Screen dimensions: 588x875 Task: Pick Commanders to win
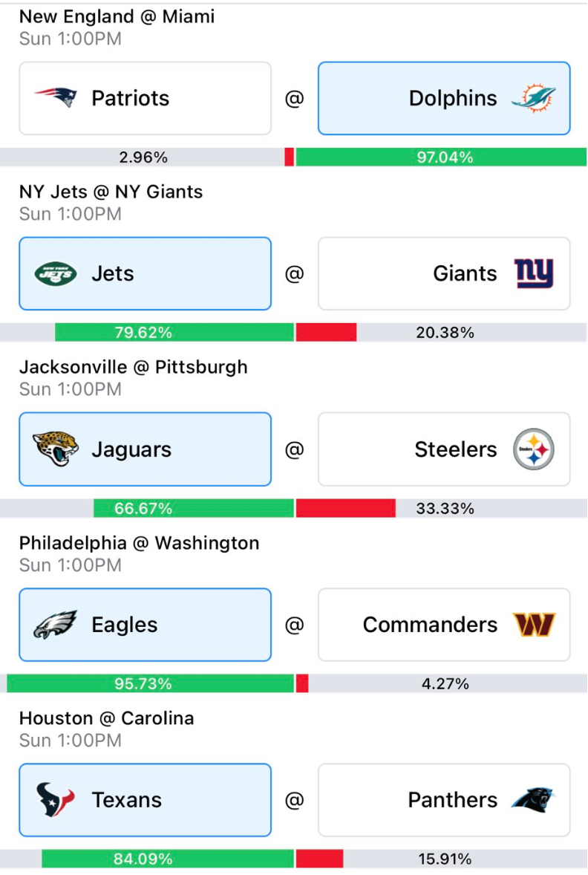click(x=444, y=625)
